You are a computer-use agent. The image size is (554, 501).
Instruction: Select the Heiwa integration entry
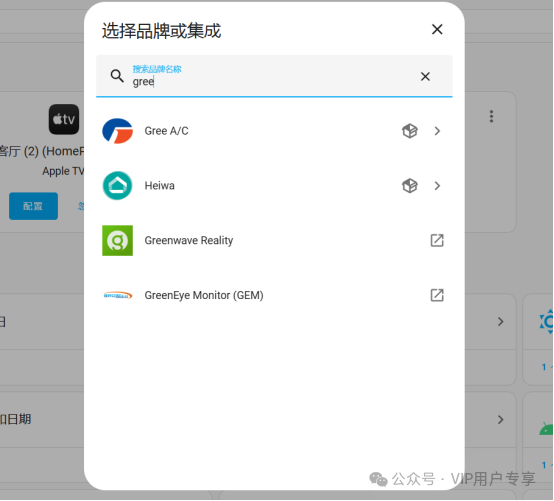(274, 186)
